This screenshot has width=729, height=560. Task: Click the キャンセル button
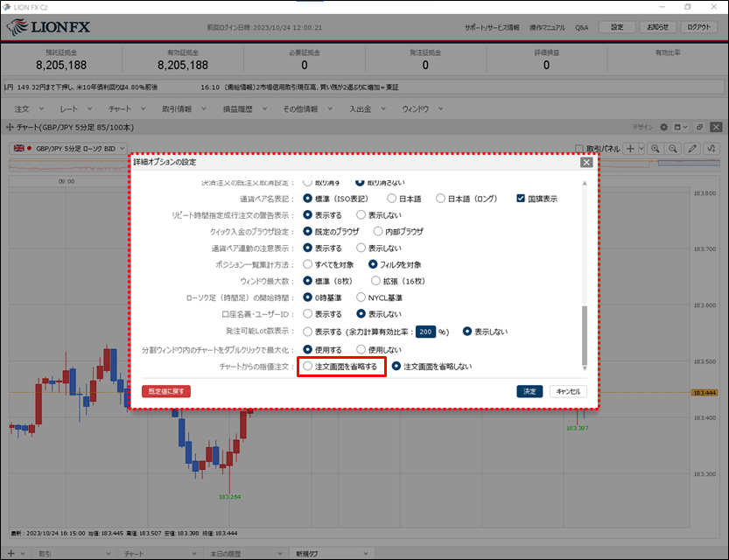coord(568,391)
